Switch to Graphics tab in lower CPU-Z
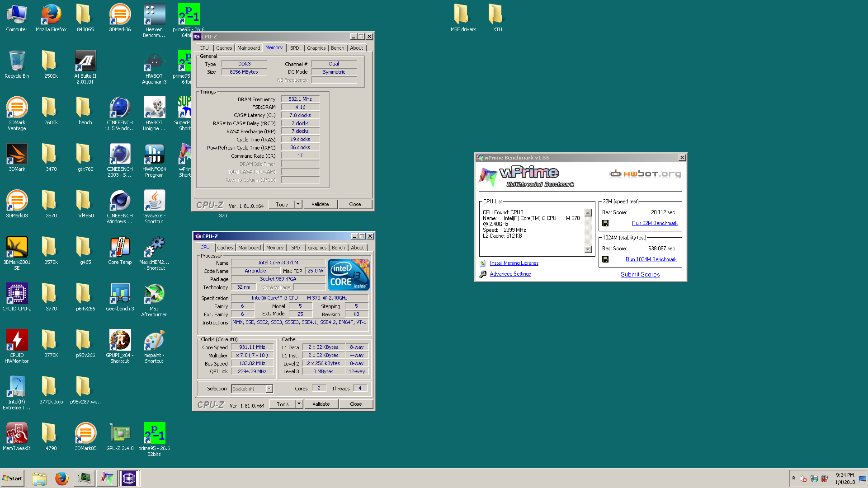This screenshot has width=868, height=488. coord(317,248)
